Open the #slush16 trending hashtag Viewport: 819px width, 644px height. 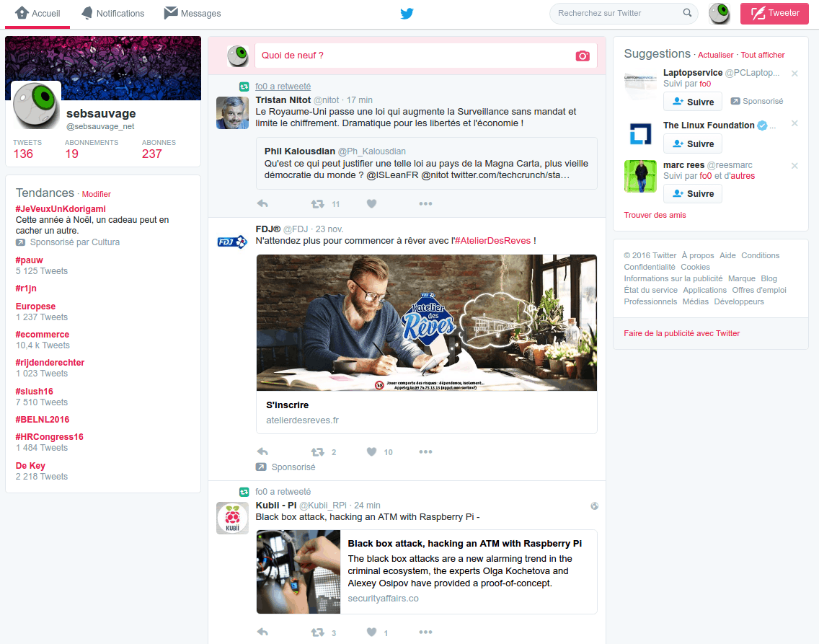[x=35, y=392]
